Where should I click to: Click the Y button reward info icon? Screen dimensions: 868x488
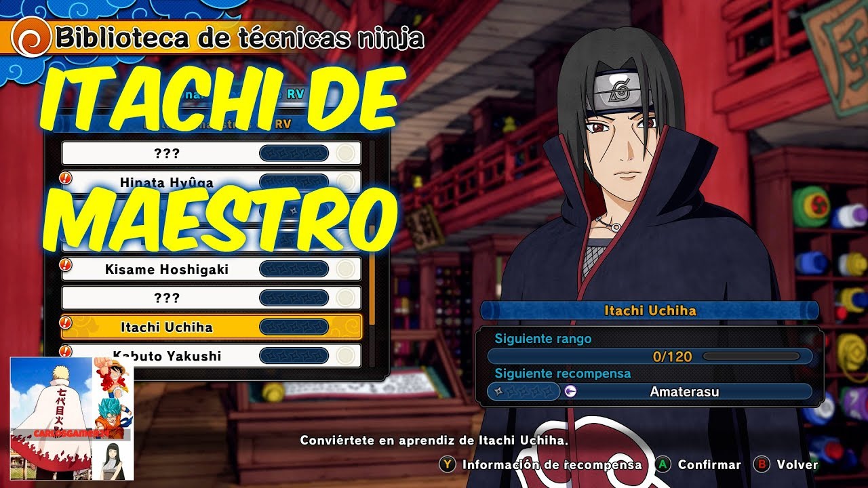point(447,465)
